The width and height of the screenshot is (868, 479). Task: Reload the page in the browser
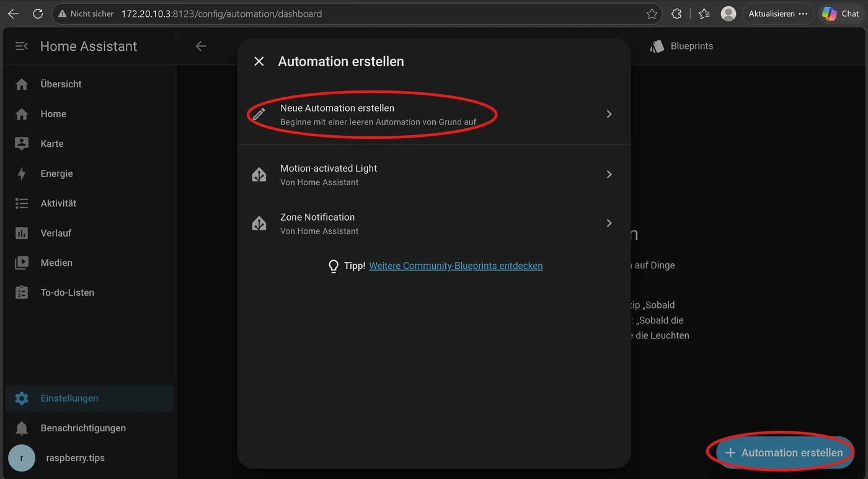(38, 14)
